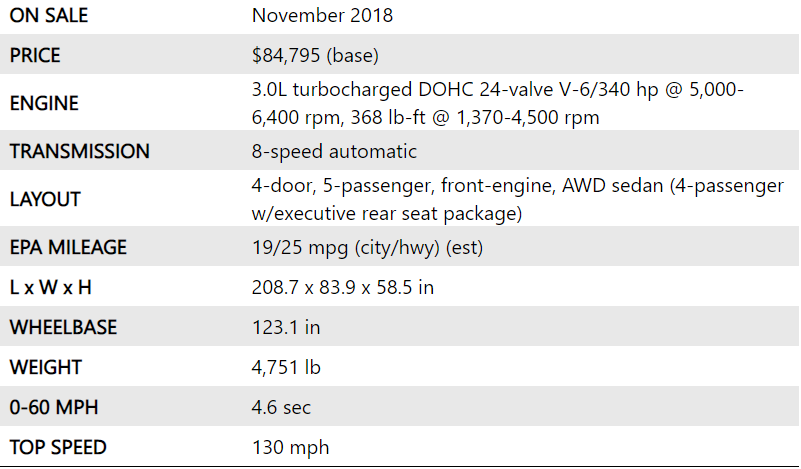The width and height of the screenshot is (801, 469).
Task: Select the EPA MILEAGE label
Action: (x=68, y=247)
